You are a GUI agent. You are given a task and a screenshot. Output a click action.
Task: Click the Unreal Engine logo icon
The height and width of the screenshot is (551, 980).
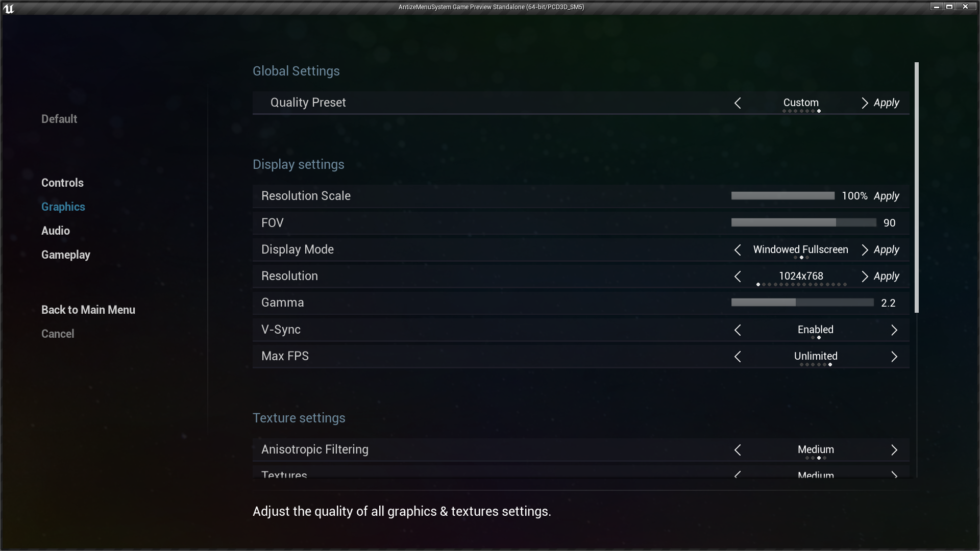[x=8, y=8]
